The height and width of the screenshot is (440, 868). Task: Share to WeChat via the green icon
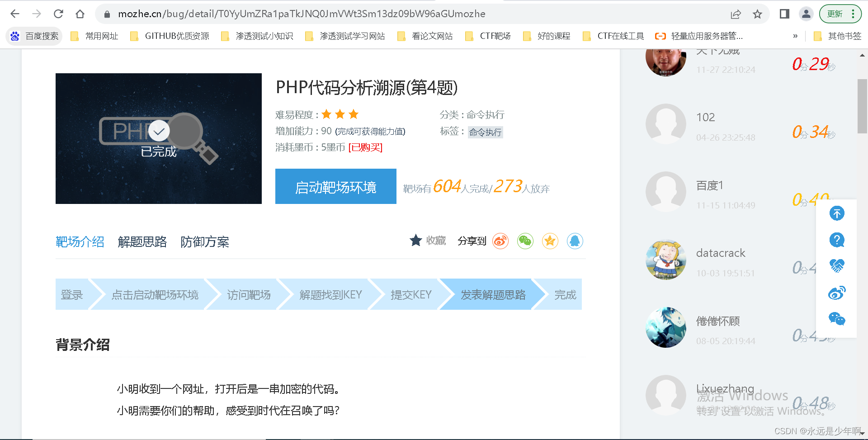coord(525,241)
